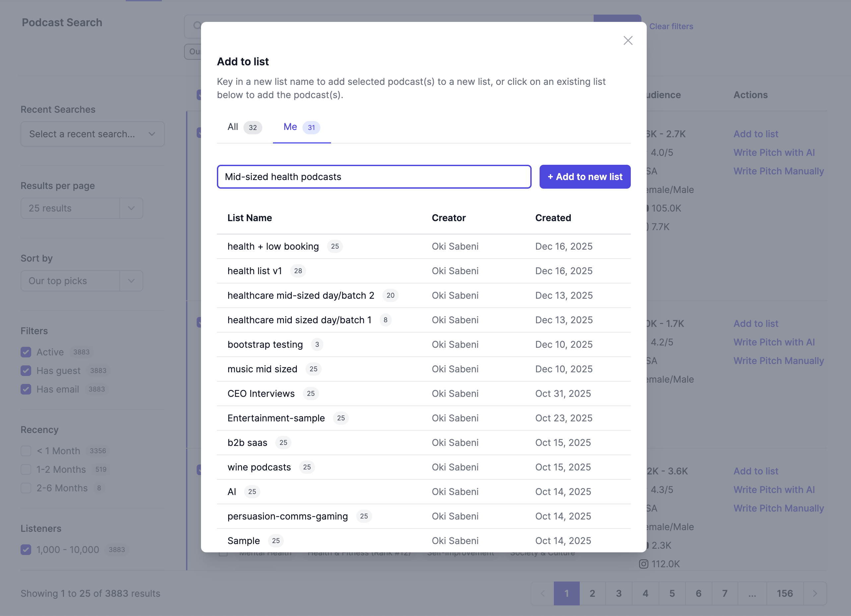Select the health list v1 row
851x616 pixels.
tap(255, 271)
